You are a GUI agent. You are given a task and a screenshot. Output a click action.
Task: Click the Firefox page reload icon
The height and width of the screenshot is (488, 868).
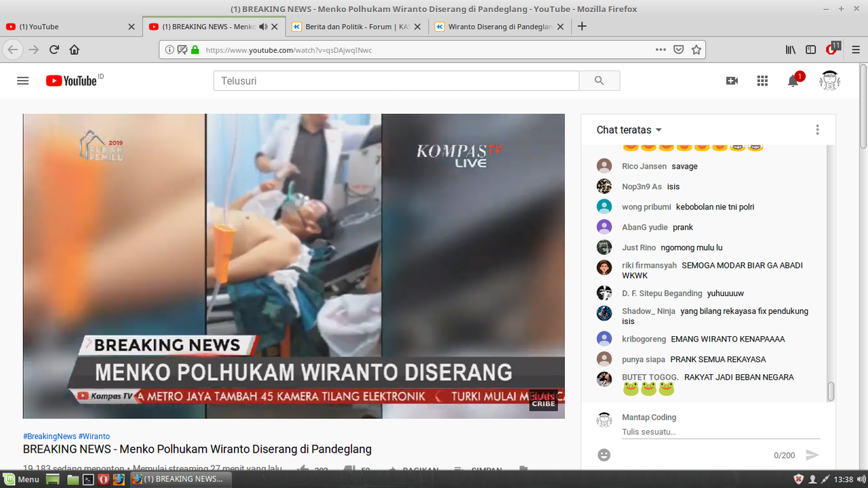click(x=54, y=49)
